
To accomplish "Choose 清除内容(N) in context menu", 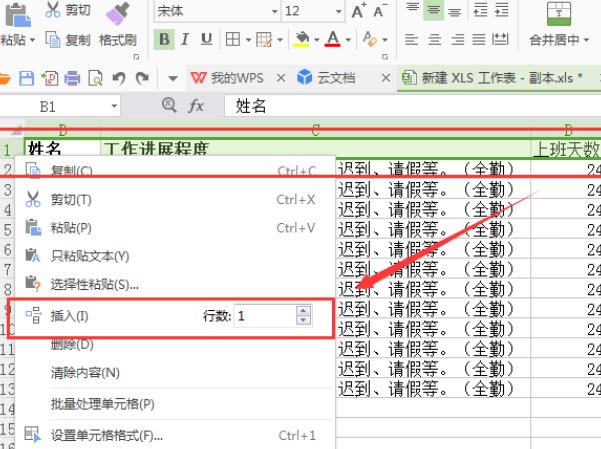I will tap(175, 373).
